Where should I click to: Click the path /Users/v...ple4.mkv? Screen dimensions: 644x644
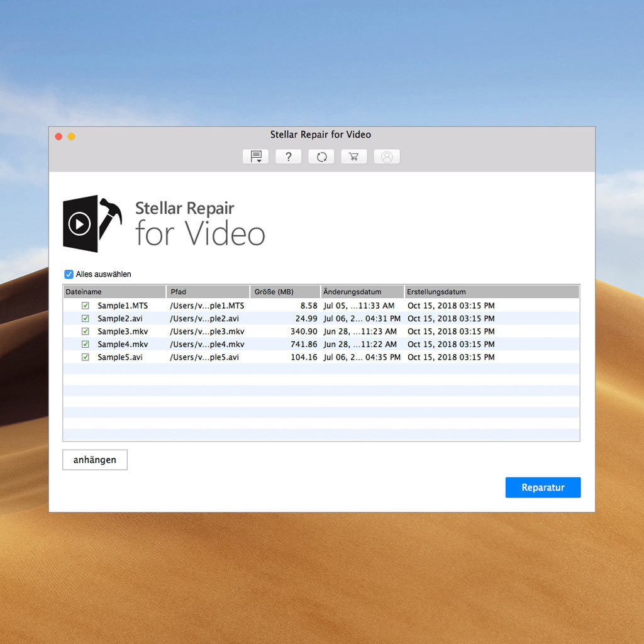click(207, 344)
